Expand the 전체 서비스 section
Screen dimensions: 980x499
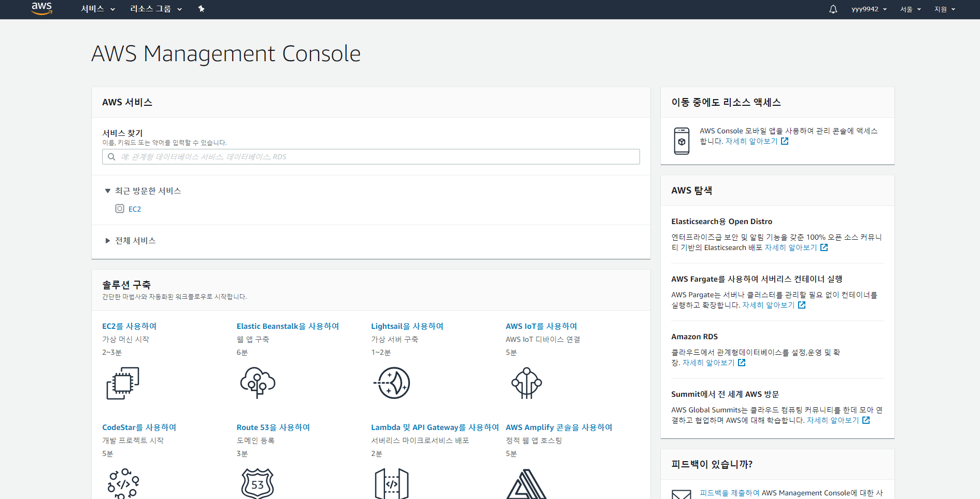[131, 241]
